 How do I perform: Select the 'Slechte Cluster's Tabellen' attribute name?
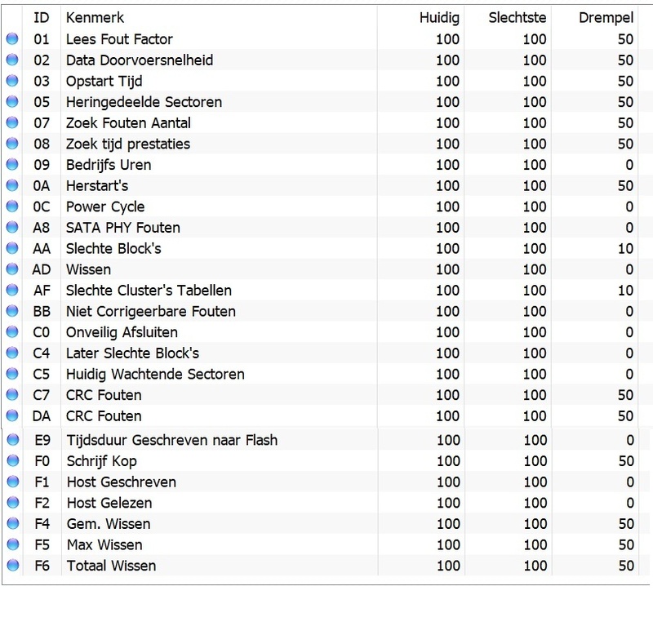pos(149,291)
